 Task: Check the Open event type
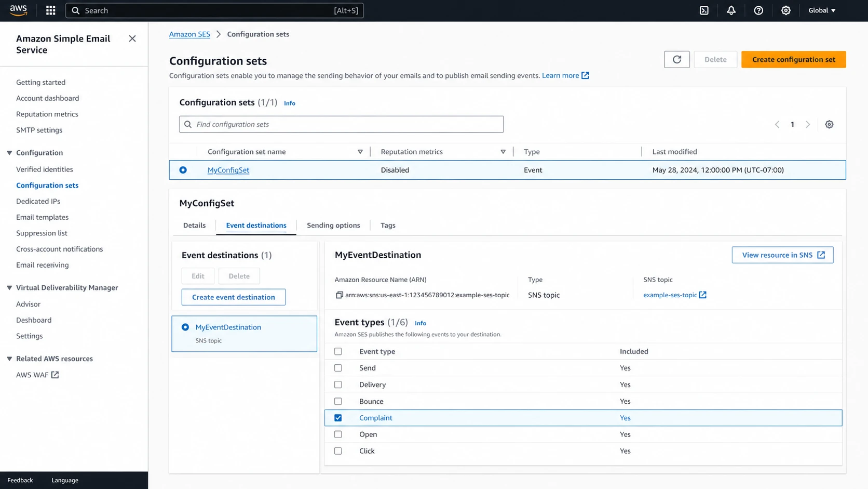pos(338,434)
